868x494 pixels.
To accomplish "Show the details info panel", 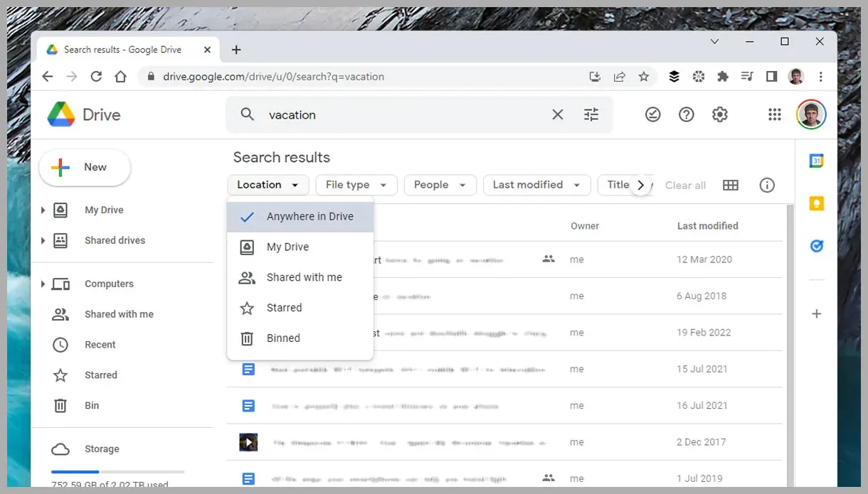I will [x=766, y=185].
